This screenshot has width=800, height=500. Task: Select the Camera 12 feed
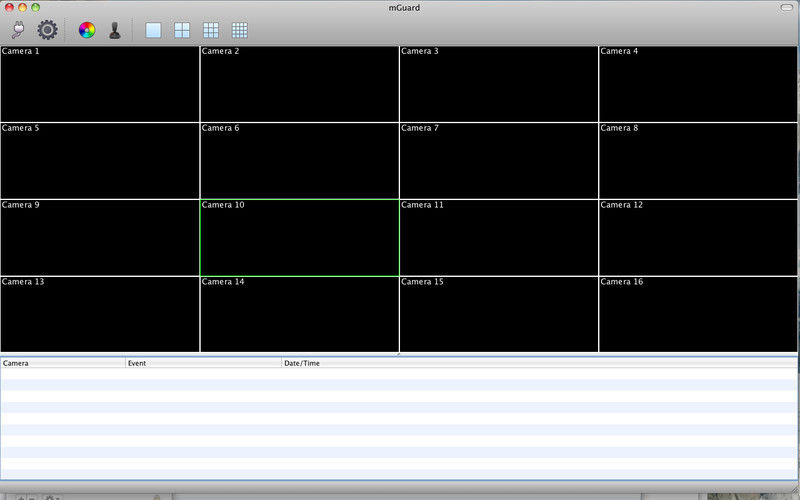point(698,238)
